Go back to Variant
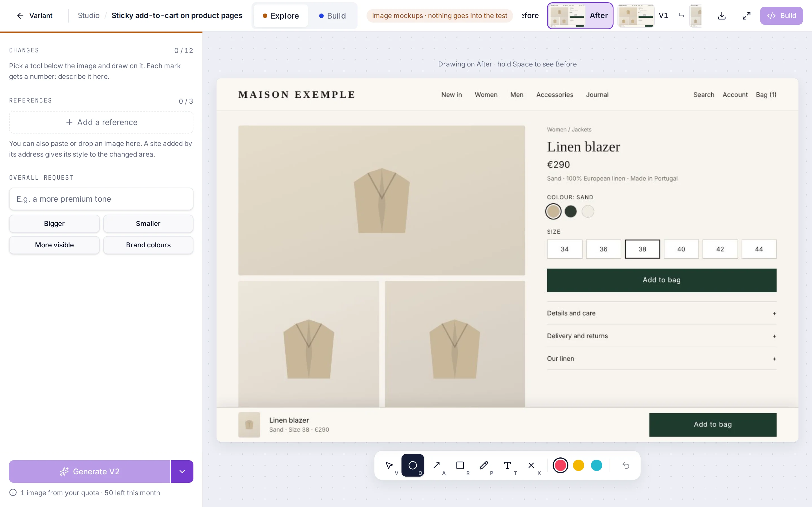 point(34,16)
